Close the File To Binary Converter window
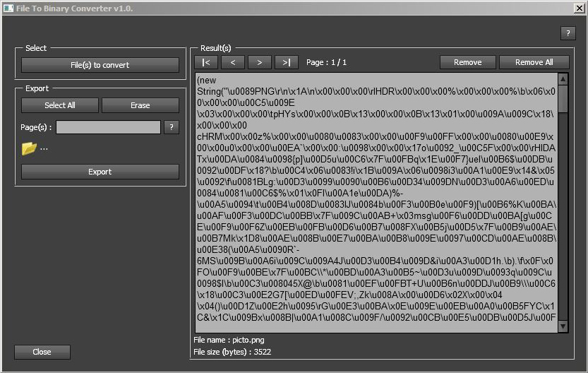The width and height of the screenshot is (588, 373). point(578,8)
